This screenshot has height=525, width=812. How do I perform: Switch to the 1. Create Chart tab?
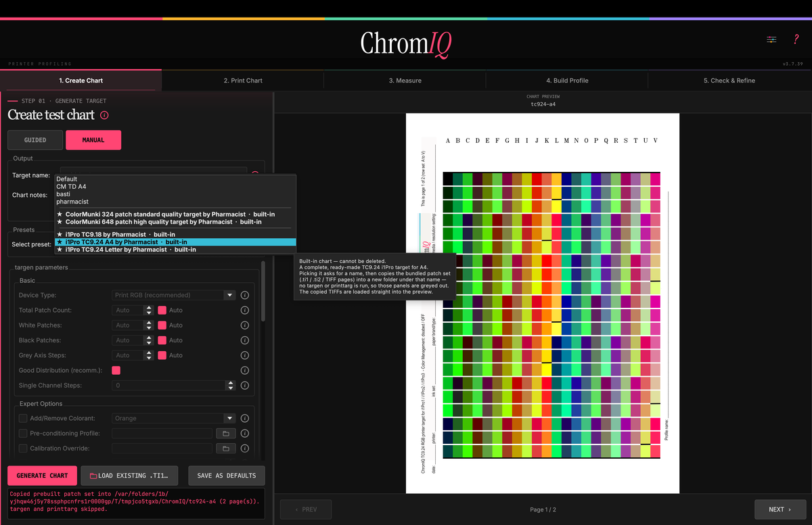[81, 81]
